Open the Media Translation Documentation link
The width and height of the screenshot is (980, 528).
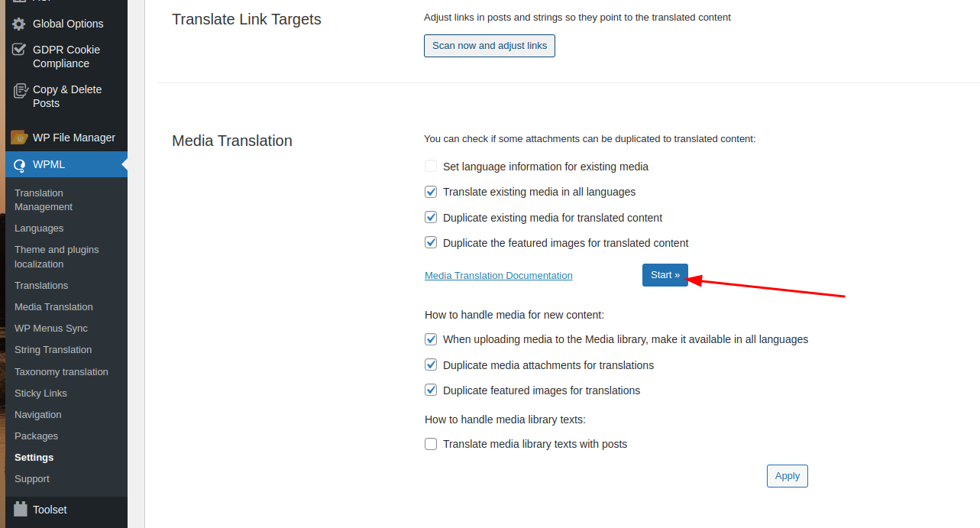click(498, 276)
